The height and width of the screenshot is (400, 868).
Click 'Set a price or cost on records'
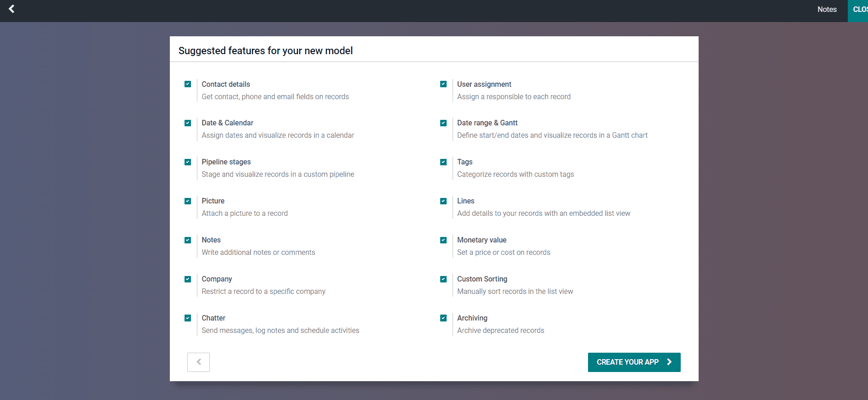504,252
